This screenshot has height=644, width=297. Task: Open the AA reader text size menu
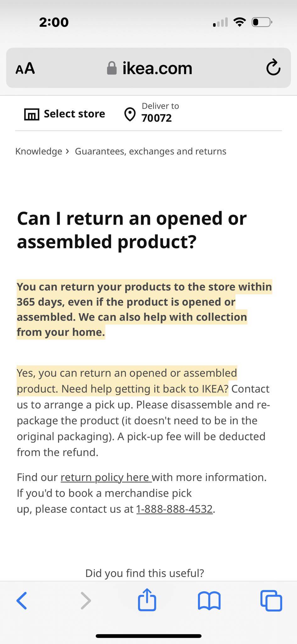pos(25,68)
